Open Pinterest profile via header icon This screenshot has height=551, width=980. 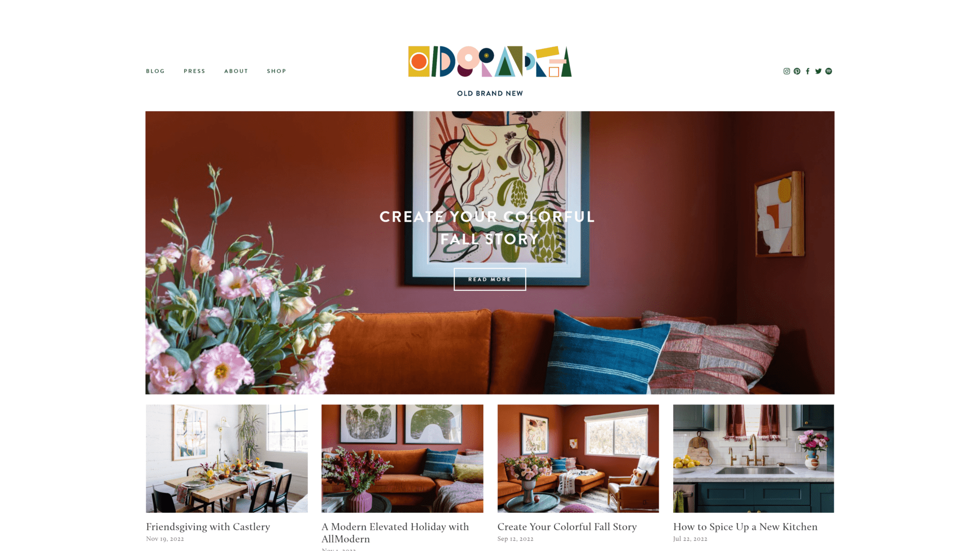click(x=798, y=71)
